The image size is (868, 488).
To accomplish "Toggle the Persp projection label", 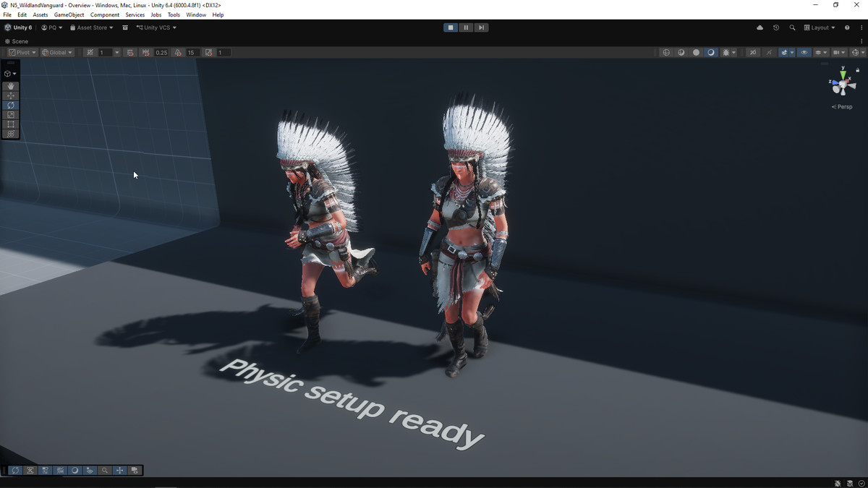I will (842, 107).
